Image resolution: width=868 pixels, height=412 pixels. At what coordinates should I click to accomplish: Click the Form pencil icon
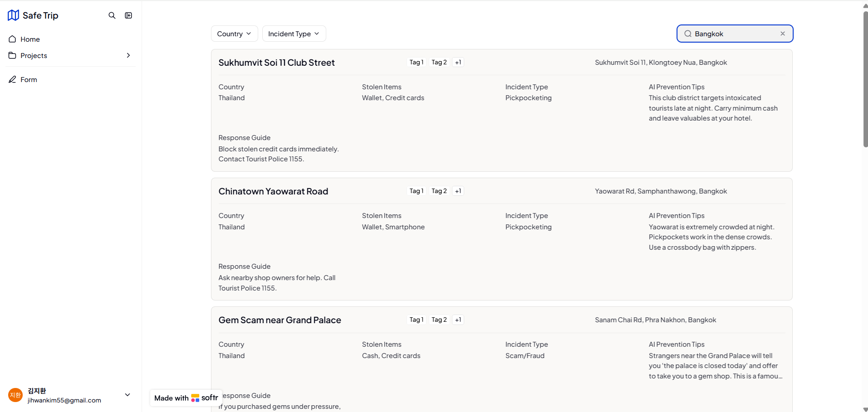pyautogui.click(x=12, y=80)
